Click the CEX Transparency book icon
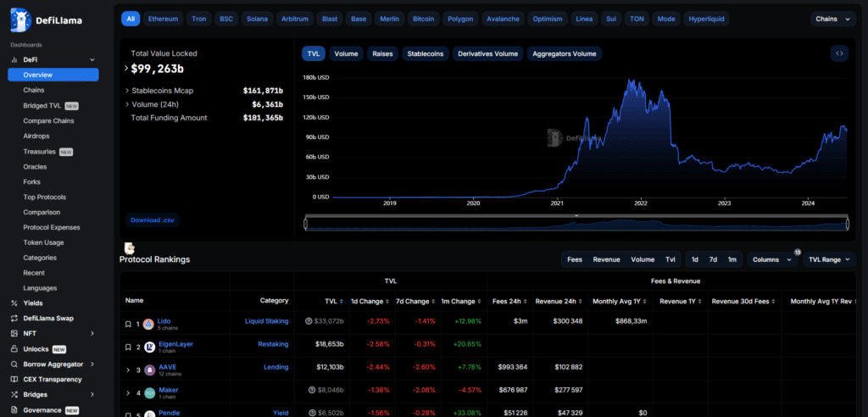The image size is (868, 417). (x=14, y=380)
